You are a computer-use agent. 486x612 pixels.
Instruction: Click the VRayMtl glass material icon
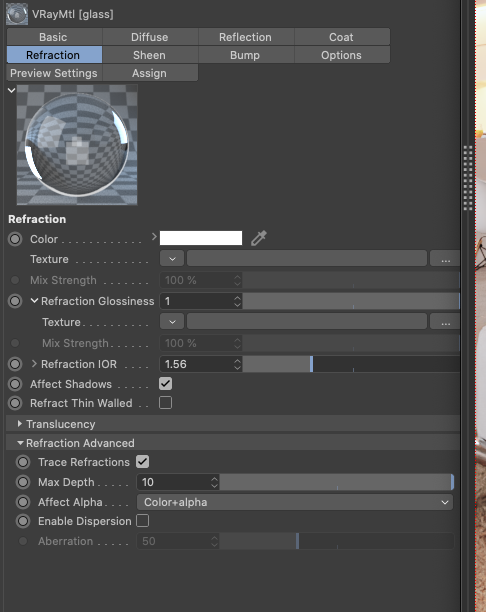17,14
